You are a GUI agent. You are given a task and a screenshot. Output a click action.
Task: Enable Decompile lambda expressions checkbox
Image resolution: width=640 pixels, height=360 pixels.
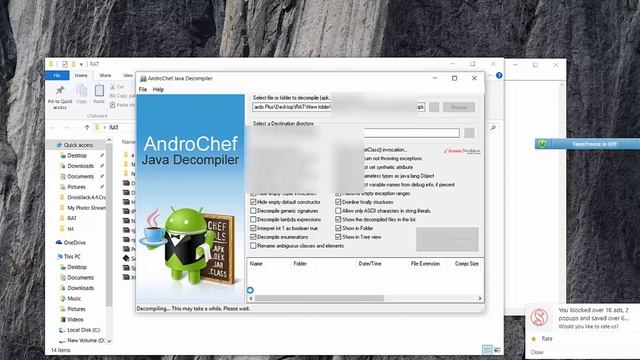[253, 220]
